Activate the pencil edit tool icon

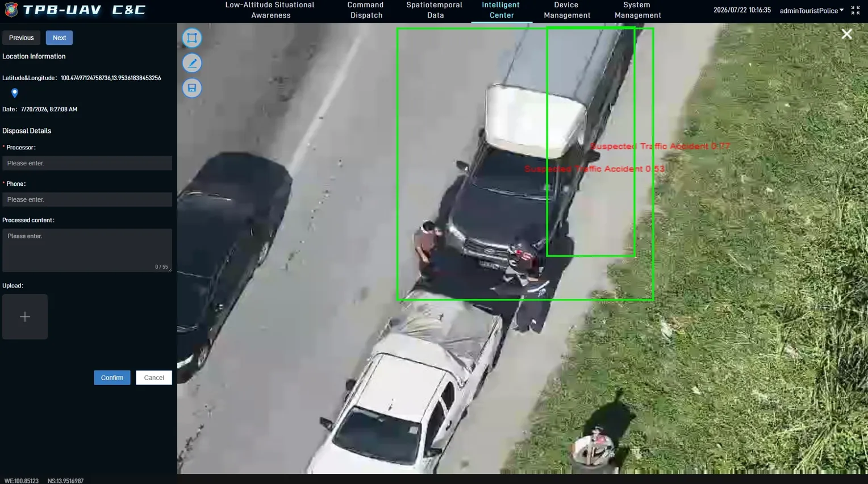point(192,63)
